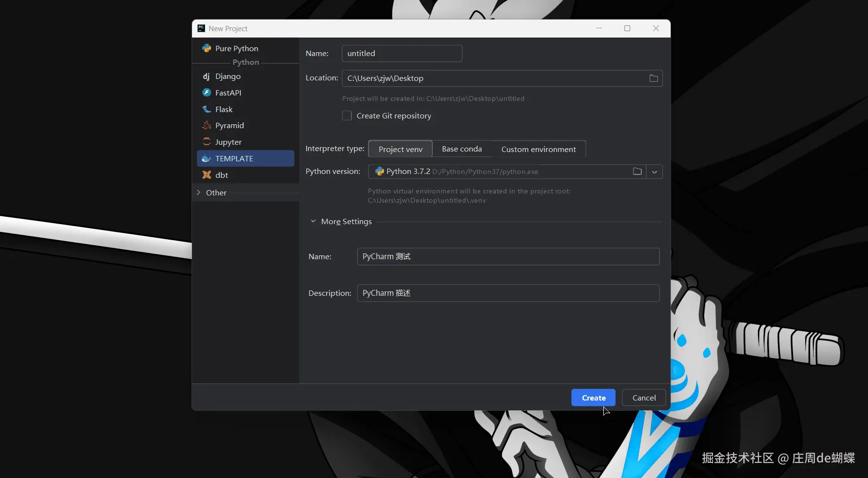
Task: Click the project Name field 'untitled'
Action: point(402,54)
